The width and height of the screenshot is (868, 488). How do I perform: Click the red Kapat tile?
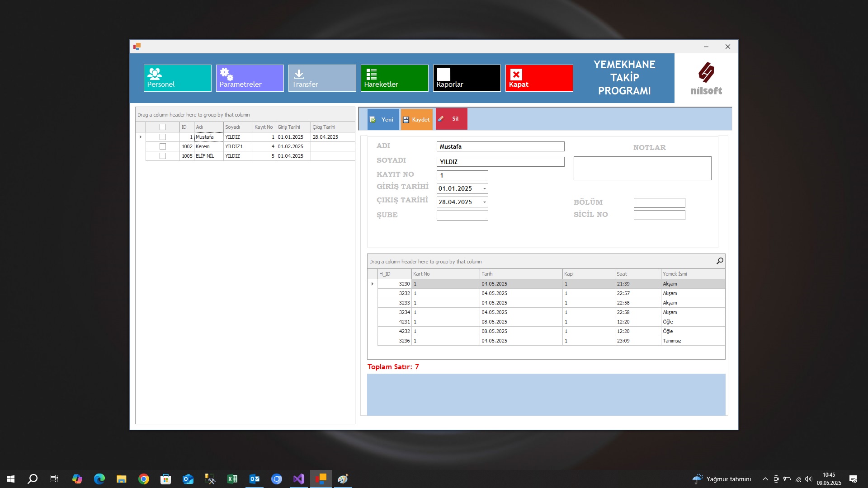point(539,78)
